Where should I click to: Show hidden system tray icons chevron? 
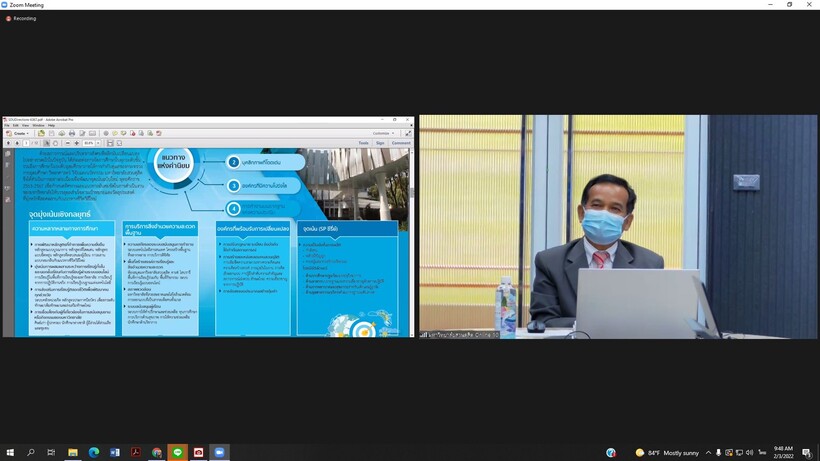[x=708, y=453]
